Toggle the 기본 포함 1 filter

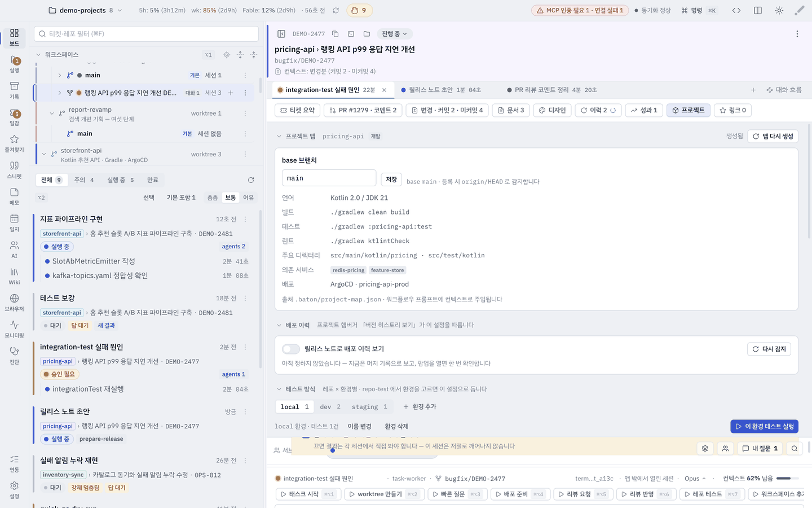(x=181, y=198)
